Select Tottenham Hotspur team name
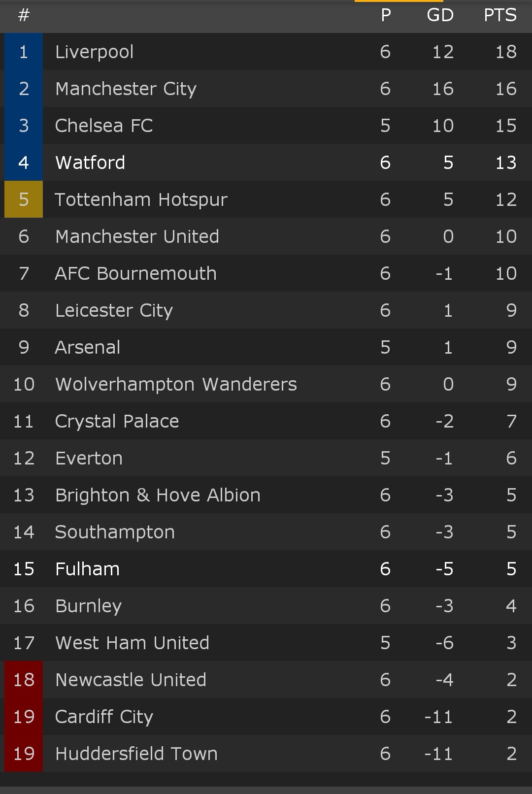Image resolution: width=532 pixels, height=794 pixels. [x=141, y=199]
